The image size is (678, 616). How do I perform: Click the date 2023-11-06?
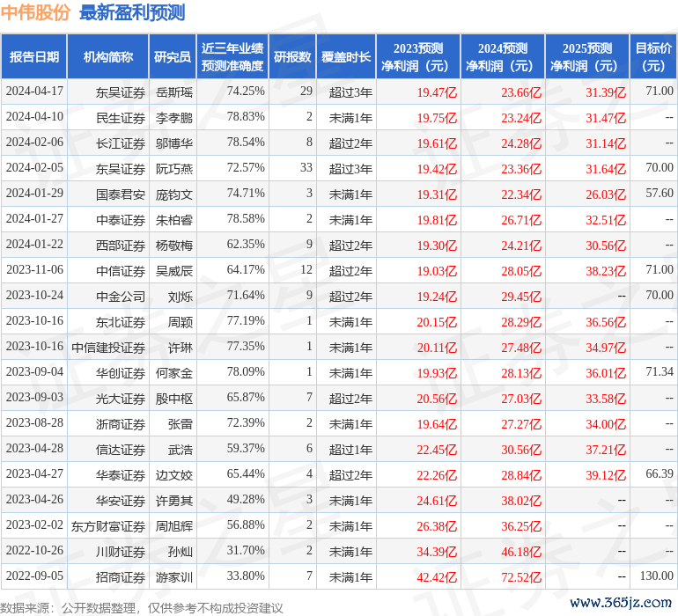[34, 270]
